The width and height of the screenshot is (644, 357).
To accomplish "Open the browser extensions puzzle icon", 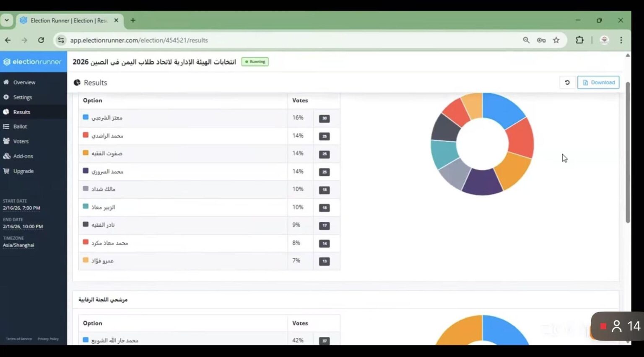I will point(579,40).
